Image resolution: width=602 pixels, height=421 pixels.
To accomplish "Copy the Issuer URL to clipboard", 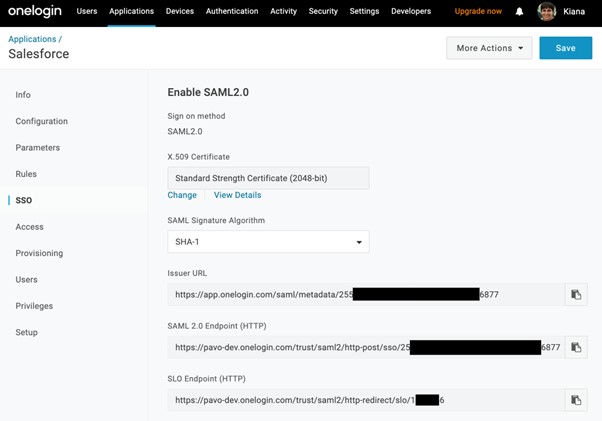I will click(x=576, y=294).
